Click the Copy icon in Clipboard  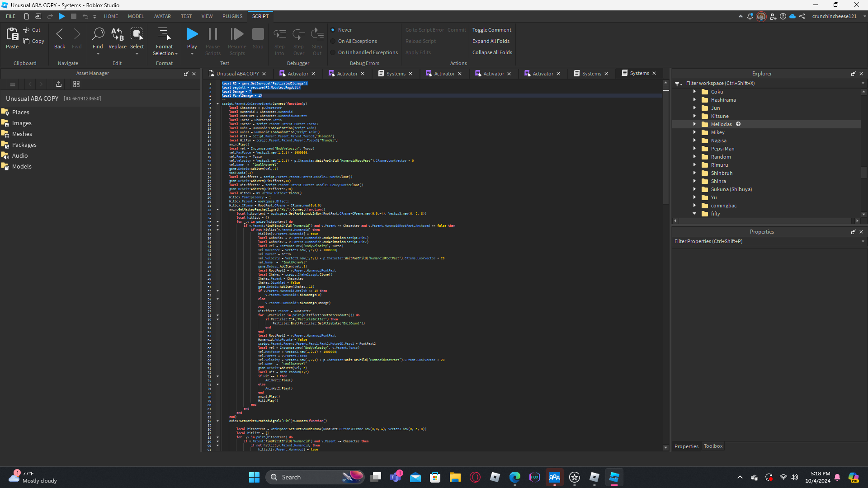coord(27,41)
